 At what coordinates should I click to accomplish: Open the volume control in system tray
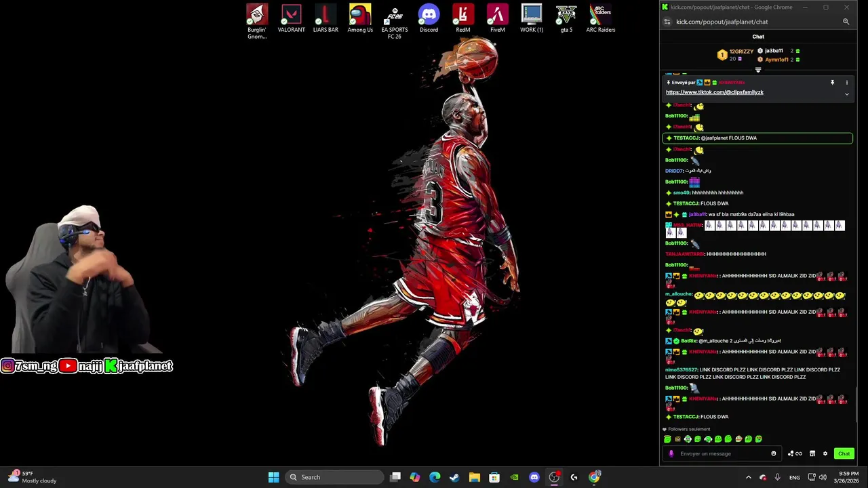click(823, 477)
